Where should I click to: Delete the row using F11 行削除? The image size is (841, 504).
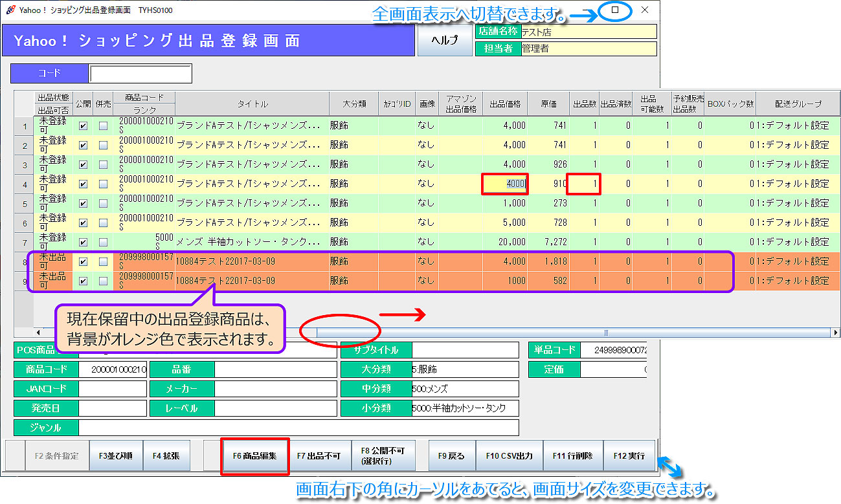[x=572, y=456]
